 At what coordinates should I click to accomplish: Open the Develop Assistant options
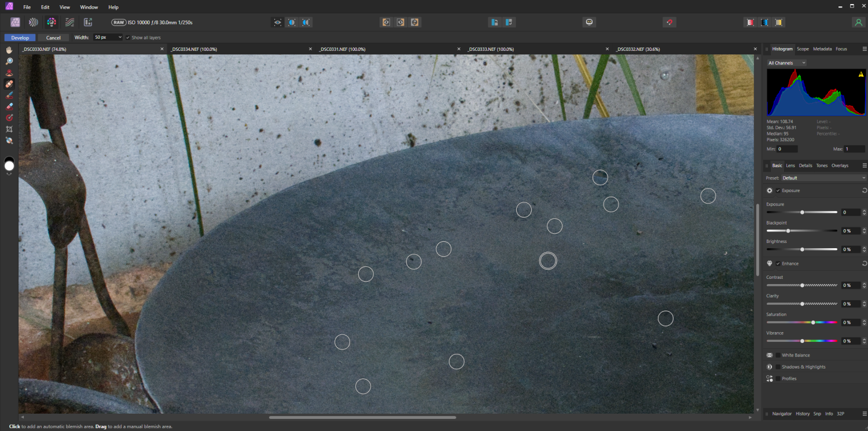tap(589, 21)
